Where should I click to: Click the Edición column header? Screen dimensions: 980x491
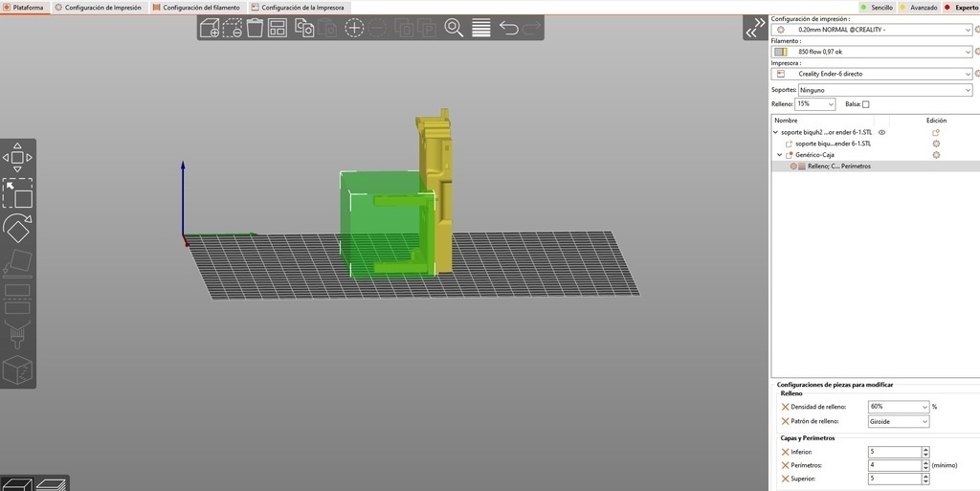coord(936,121)
